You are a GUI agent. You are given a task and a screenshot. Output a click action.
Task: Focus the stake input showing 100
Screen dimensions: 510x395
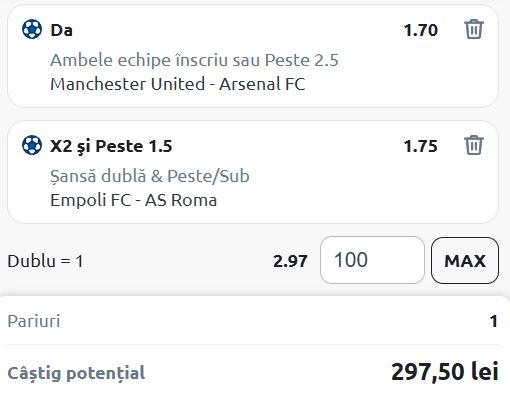pyautogui.click(x=372, y=260)
